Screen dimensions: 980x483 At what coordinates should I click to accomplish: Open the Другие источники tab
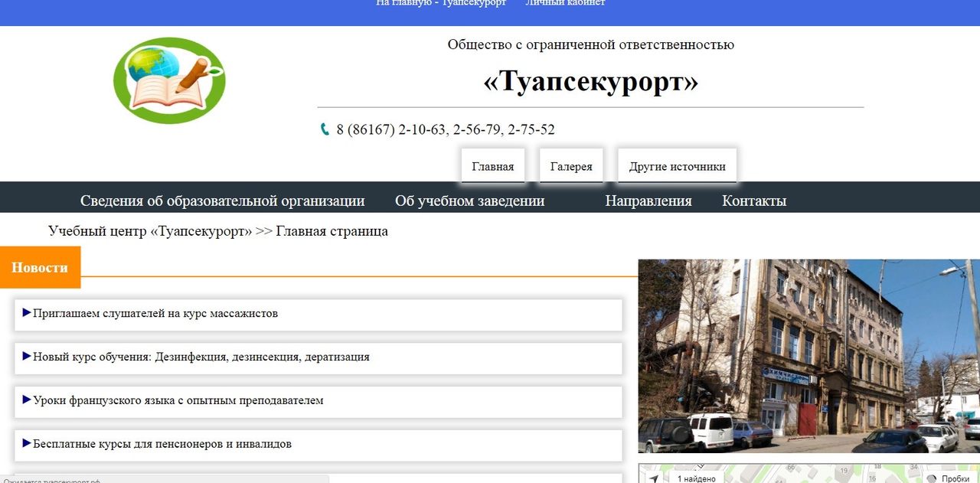pyautogui.click(x=677, y=166)
